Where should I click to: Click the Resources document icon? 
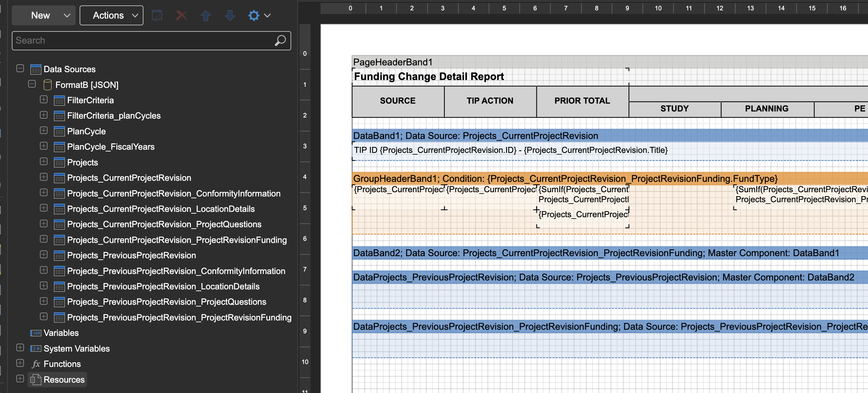click(36, 380)
